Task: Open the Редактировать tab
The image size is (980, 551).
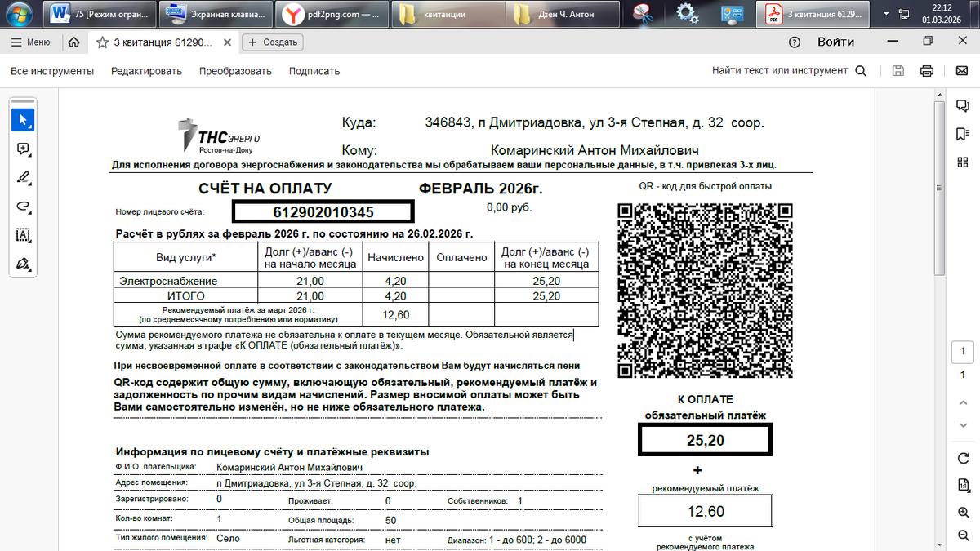Action: tap(146, 71)
